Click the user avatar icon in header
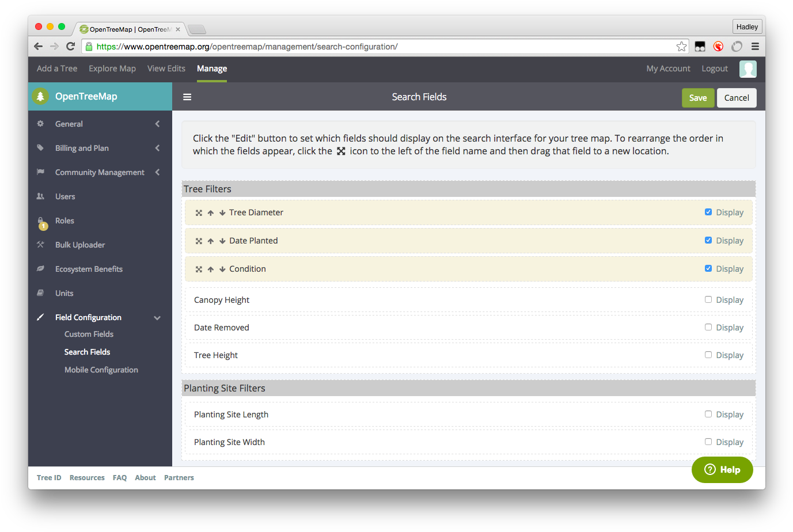Screen dimensions: 793x532 click(748, 69)
